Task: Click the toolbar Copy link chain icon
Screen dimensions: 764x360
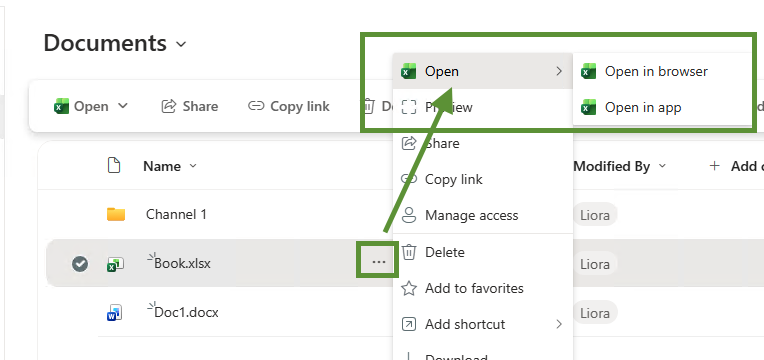Action: click(256, 106)
